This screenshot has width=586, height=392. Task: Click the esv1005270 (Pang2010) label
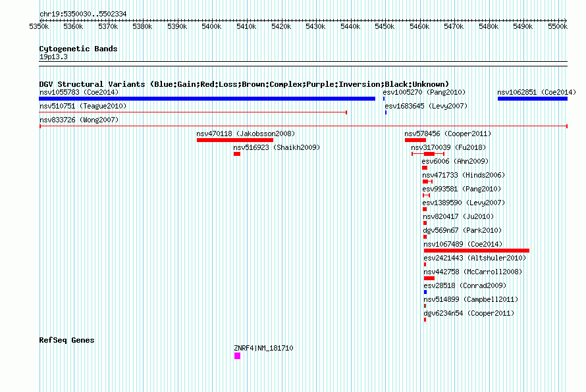(x=424, y=92)
